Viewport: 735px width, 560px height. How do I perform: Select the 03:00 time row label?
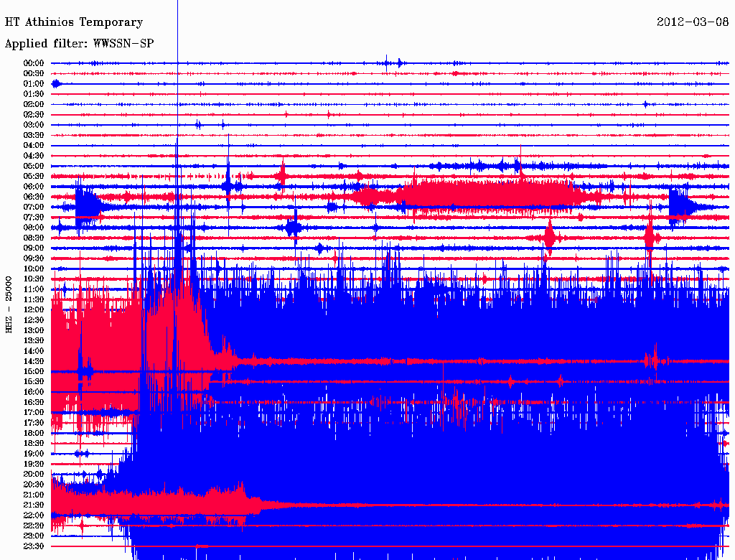point(34,125)
